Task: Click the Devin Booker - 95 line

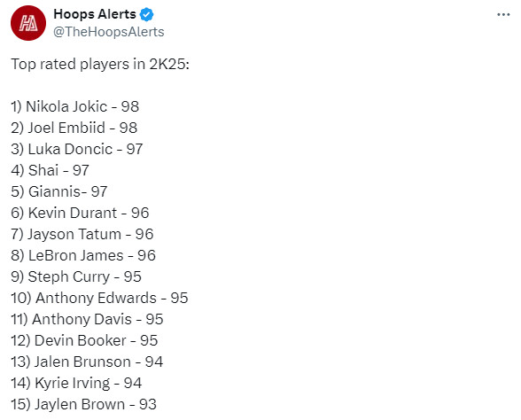Action: [84, 340]
